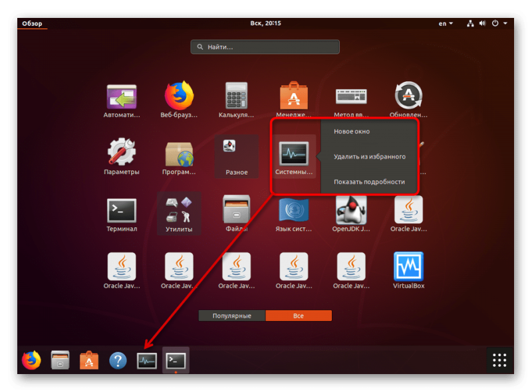Choose Показать подробности in the context menu
532x392 pixels.
369,182
